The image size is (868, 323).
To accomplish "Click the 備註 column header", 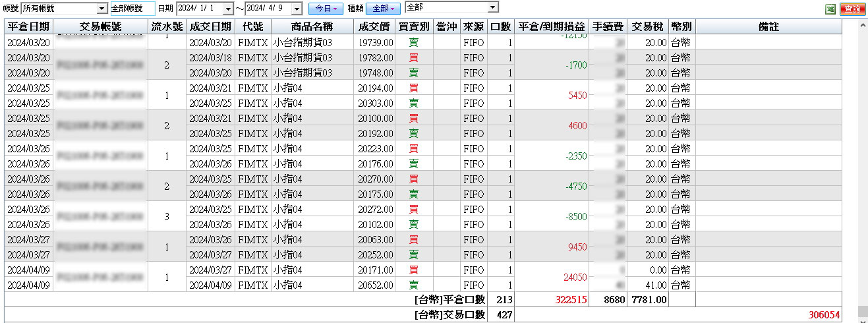I will pos(768,26).
